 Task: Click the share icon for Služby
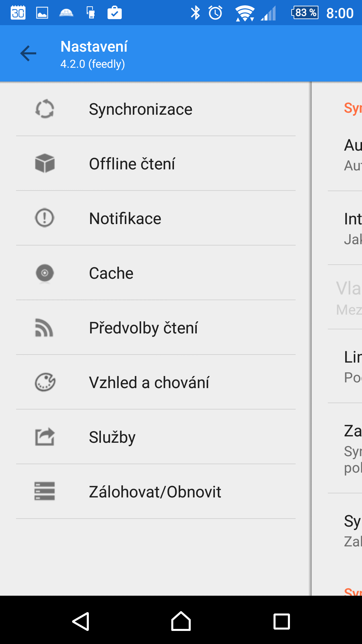[45, 437]
